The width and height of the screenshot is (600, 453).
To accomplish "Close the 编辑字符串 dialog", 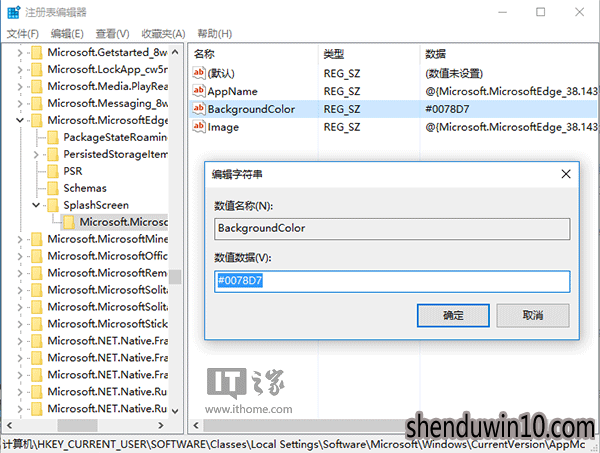I will (x=566, y=174).
